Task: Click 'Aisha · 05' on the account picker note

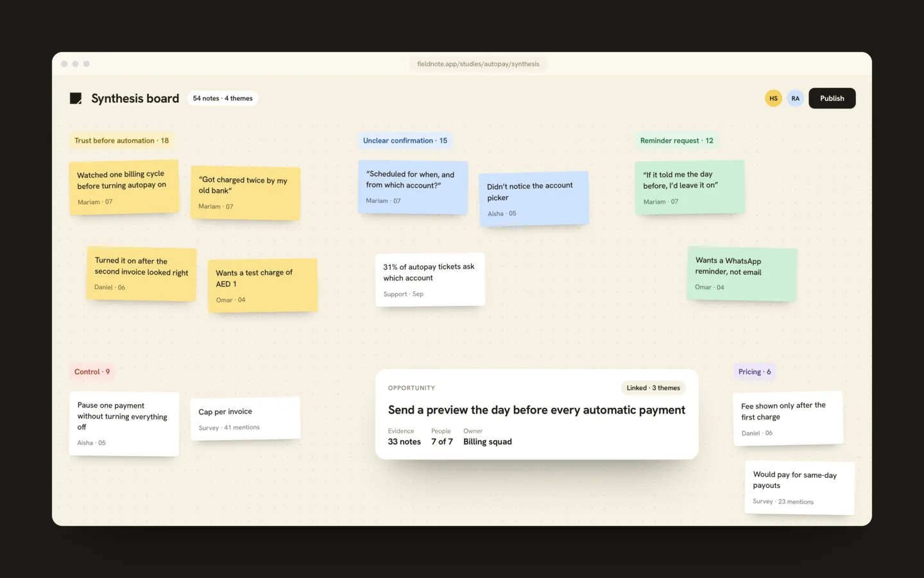Action: pos(502,214)
